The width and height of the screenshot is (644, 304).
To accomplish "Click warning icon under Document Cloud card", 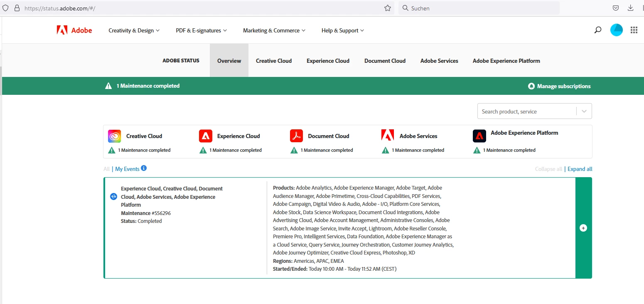I will (294, 150).
